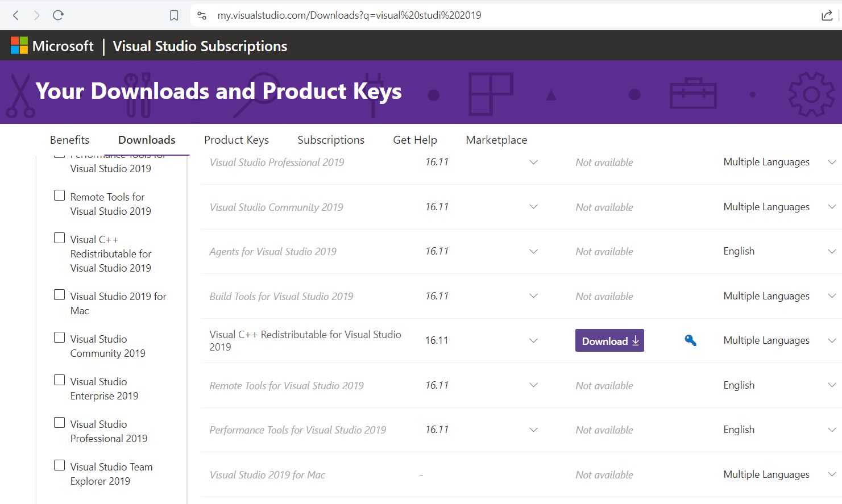Open language dropdown for Remote Tools row
This screenshot has height=504, width=842.
point(832,385)
